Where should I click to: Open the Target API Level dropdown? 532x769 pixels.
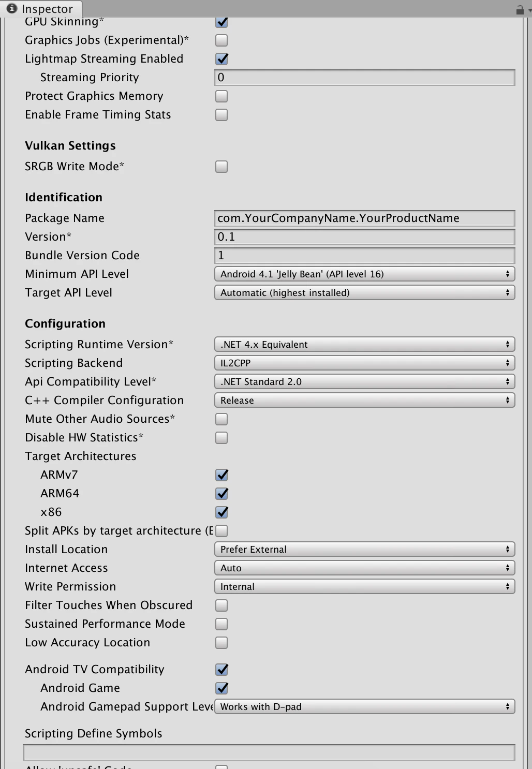364,292
